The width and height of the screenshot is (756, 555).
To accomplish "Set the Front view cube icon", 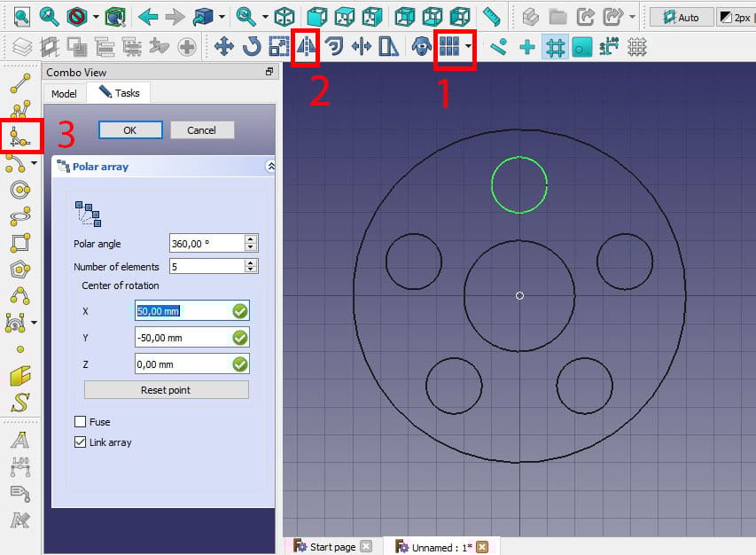I will coord(316,17).
